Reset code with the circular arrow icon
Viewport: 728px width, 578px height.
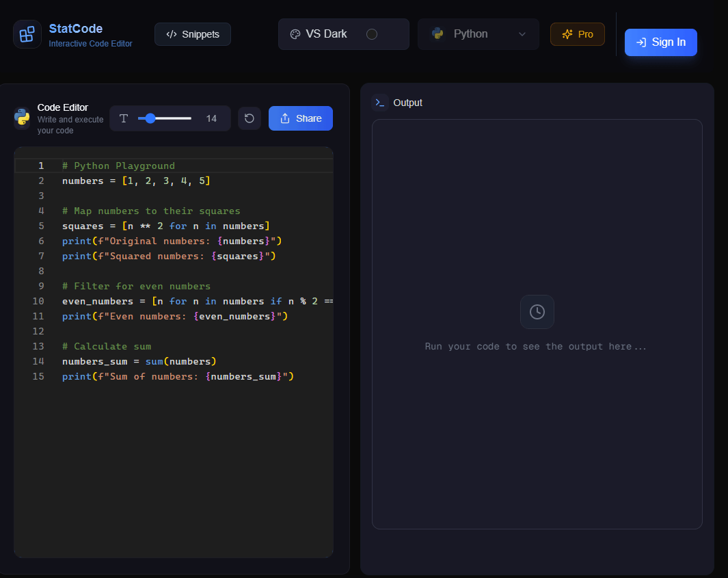point(250,118)
